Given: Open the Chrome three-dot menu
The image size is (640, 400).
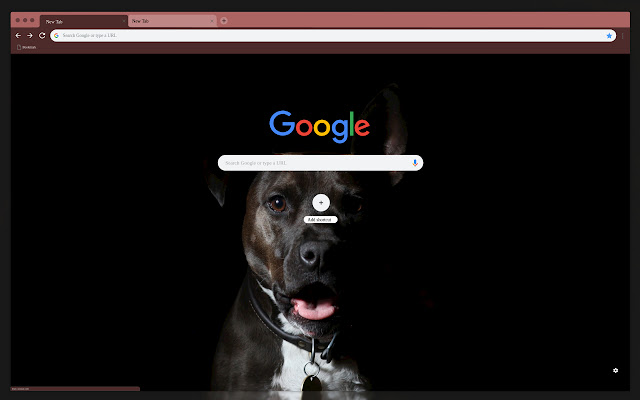Looking at the screenshot, I should (x=622, y=36).
